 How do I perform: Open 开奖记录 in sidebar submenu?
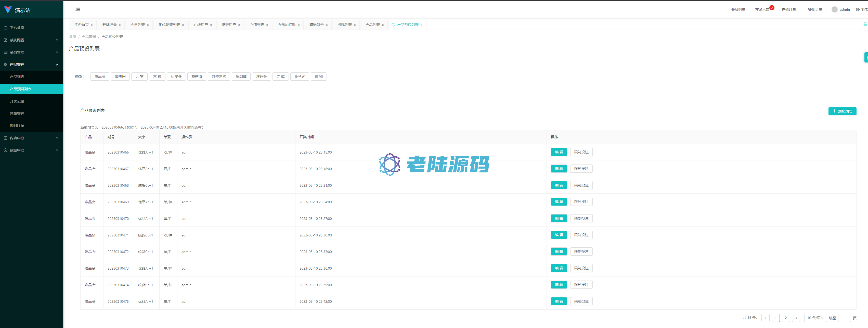pos(17,102)
